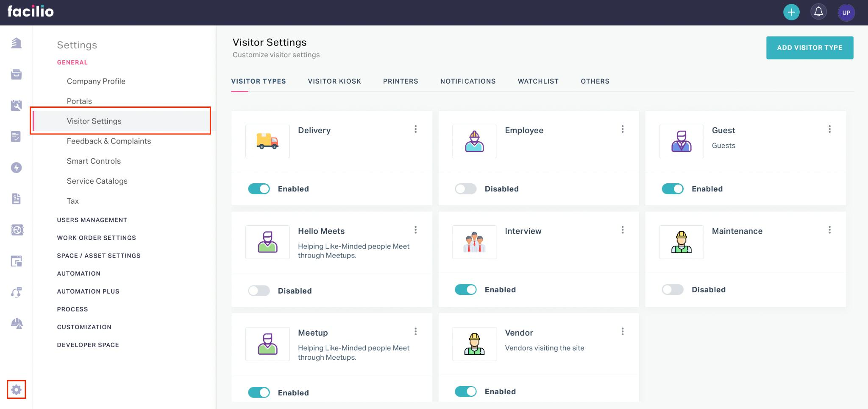Open the Maintenance card three-dot menu
Viewport: 868px width, 409px height.
pos(829,230)
